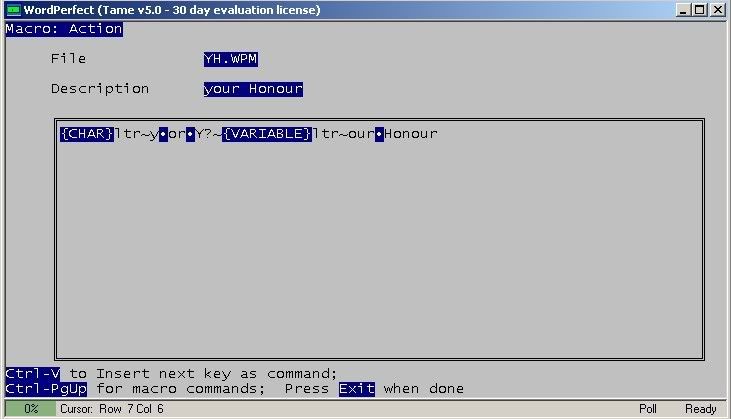Image resolution: width=731 pixels, height=419 pixels.
Task: Minimize the WordPerfect window
Action: coord(683,10)
